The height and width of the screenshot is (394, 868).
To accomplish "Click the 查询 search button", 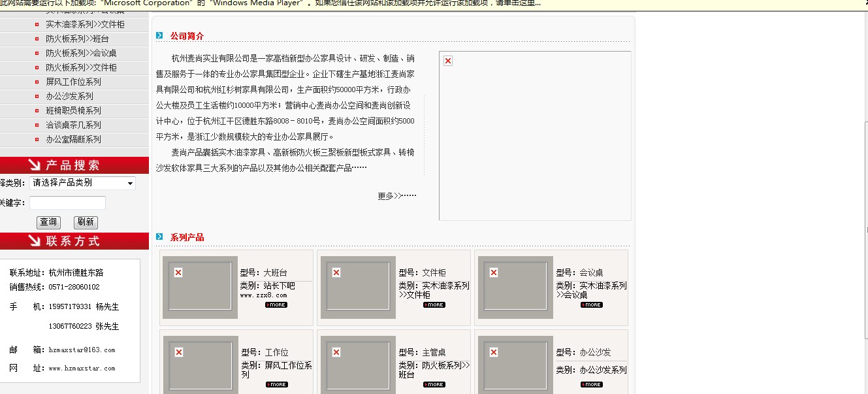I will [x=48, y=222].
